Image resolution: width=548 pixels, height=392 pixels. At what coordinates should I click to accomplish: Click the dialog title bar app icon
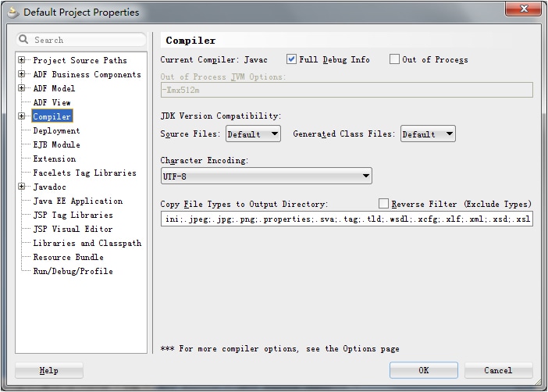(x=13, y=12)
